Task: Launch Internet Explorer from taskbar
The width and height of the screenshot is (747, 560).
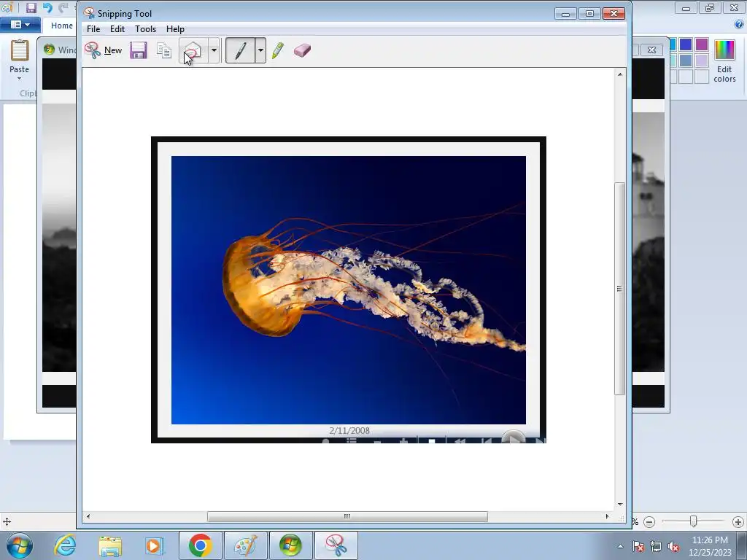Action: coord(65,545)
